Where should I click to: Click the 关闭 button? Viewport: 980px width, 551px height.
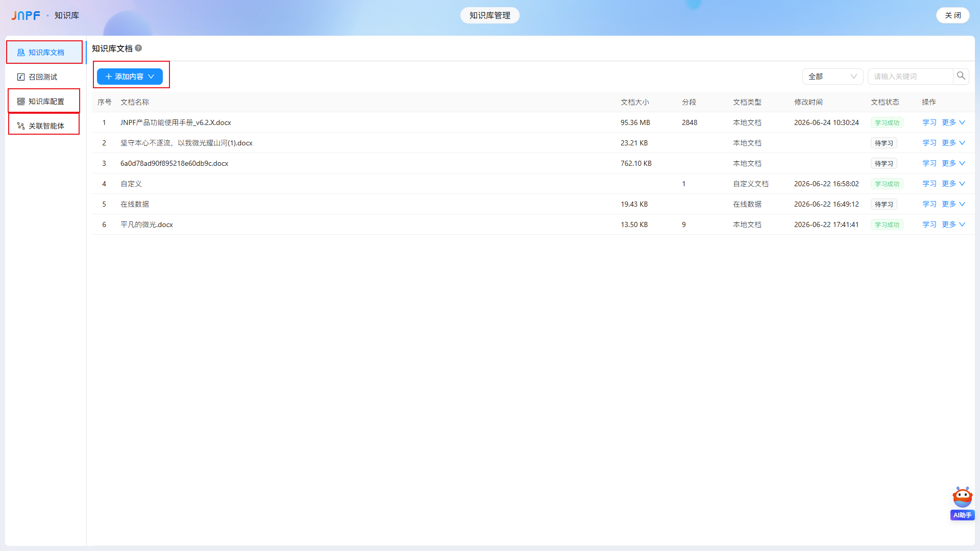(x=952, y=15)
